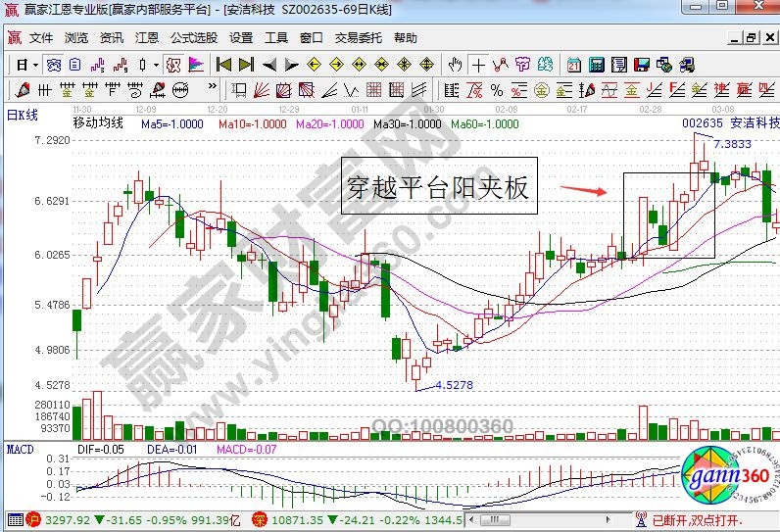This screenshot has width=780, height=532.
Task: Open the 日 period dropdown arrow
Action: coord(35,65)
